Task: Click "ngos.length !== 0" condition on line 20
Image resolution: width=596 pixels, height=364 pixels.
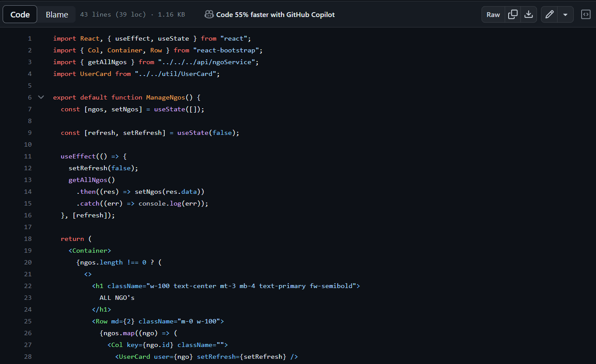Action: [113, 262]
